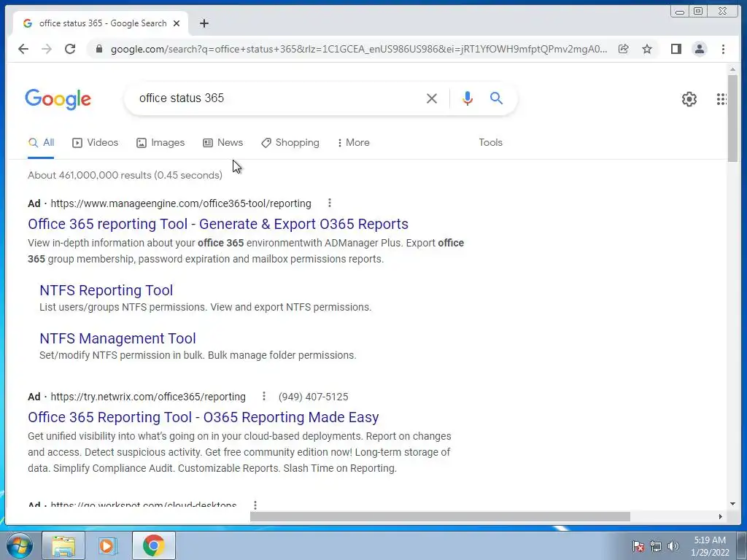The image size is (747, 560).
Task: Close the office status 365 tab
Action: tap(177, 23)
